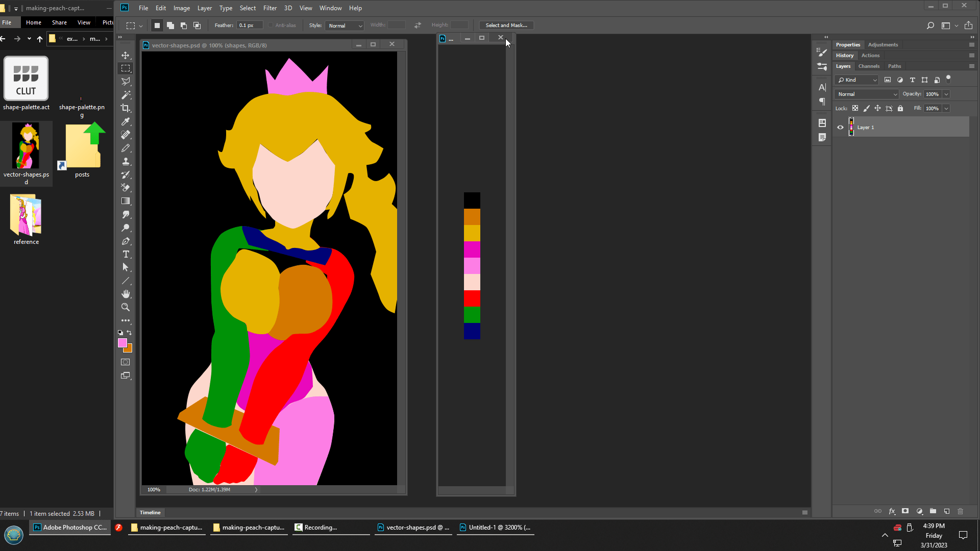980x551 pixels.
Task: Select the Crop tool
Action: pyautogui.click(x=126, y=108)
